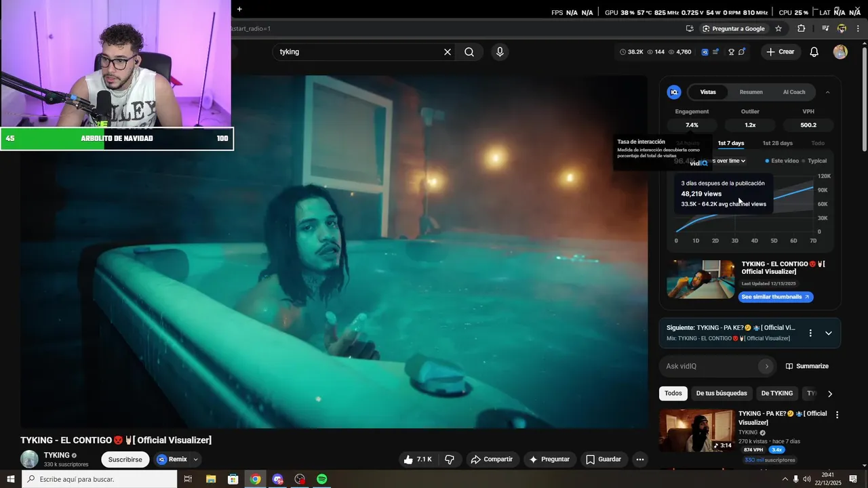The height and width of the screenshot is (488, 868).
Task: Open the TYKING - PA KE? video thumbnail
Action: point(696,430)
